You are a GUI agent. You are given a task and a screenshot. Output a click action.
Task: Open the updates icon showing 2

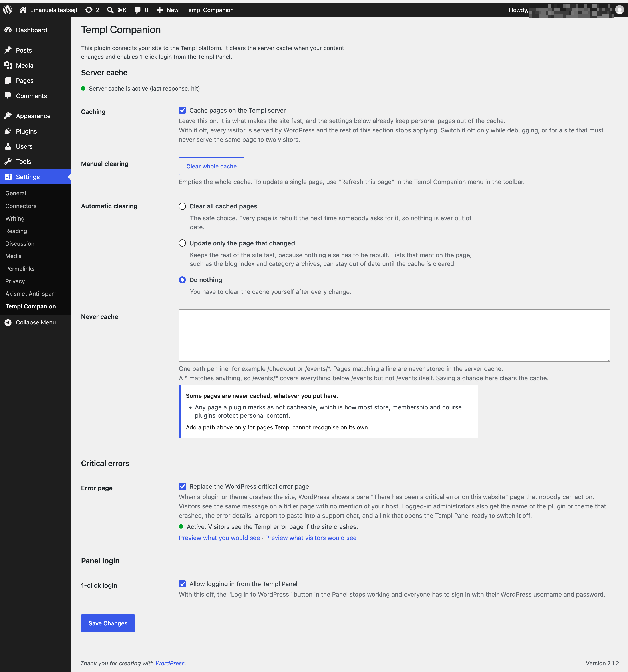pyautogui.click(x=89, y=10)
